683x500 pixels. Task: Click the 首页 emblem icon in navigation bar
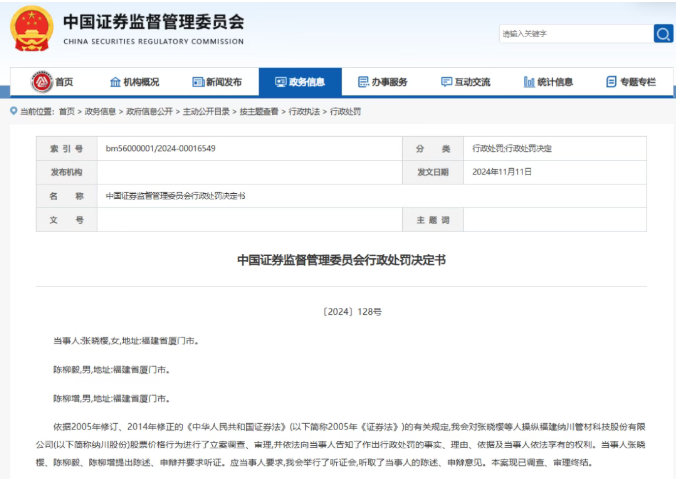click(x=41, y=82)
